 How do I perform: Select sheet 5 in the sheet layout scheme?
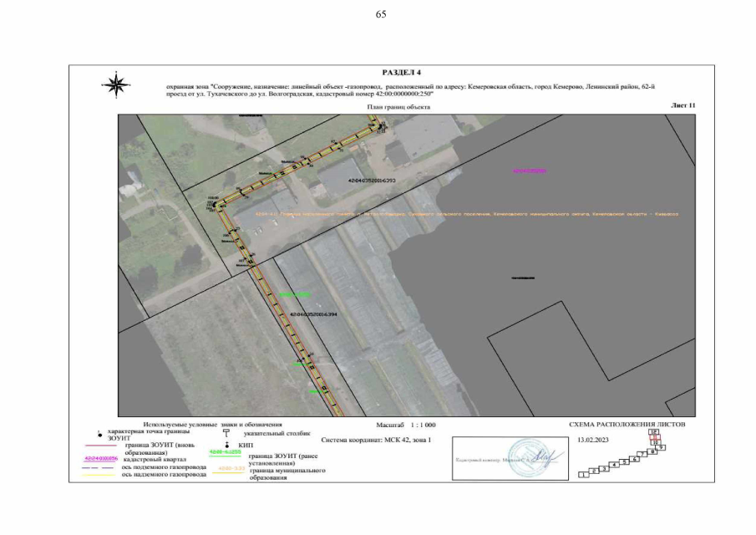[x=623, y=462]
